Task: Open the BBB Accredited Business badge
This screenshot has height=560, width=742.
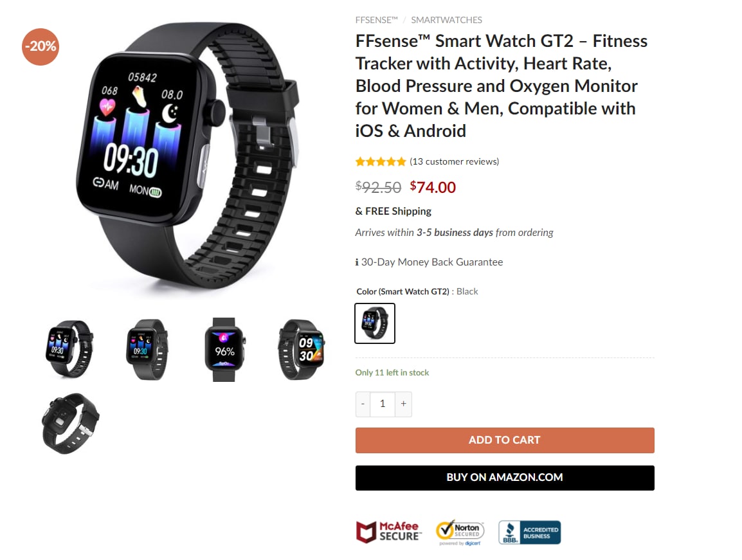Action: pos(529,532)
